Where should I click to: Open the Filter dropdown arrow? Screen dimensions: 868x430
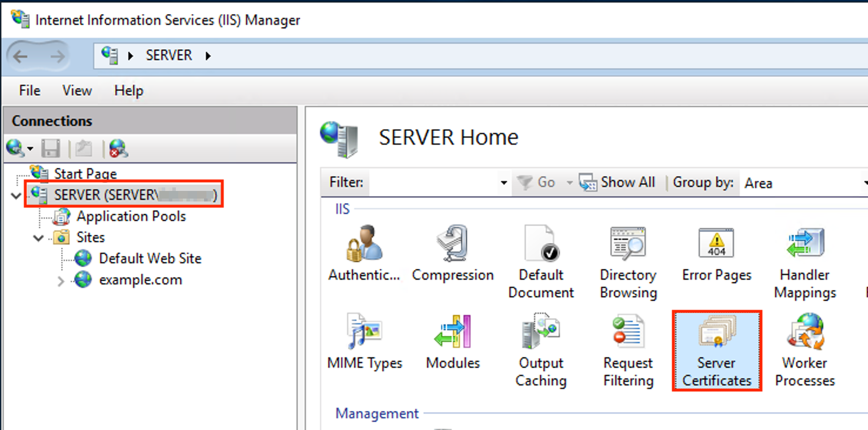503,183
